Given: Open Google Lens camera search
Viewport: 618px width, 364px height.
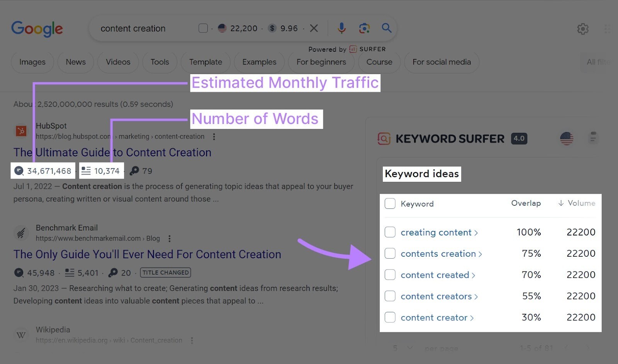Looking at the screenshot, I should (364, 28).
